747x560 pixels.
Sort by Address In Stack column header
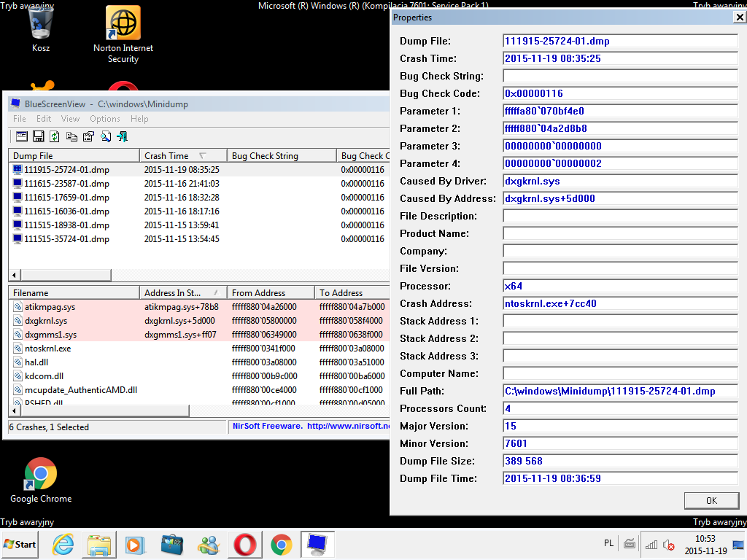coord(183,293)
